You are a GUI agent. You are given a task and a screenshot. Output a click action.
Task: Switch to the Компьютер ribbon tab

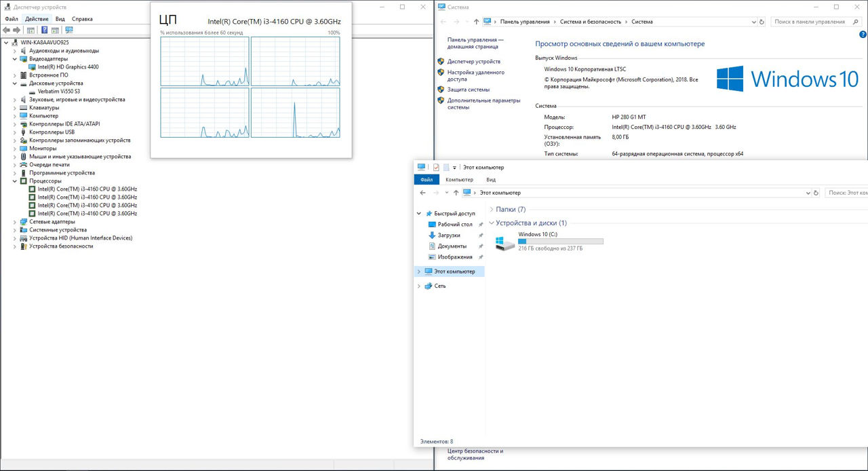[x=459, y=180]
